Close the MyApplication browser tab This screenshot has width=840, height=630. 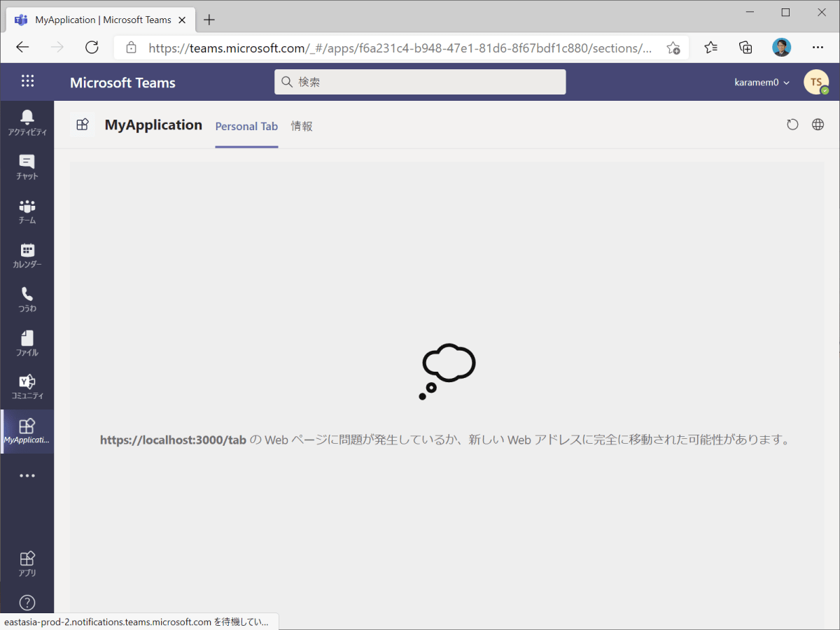pos(183,20)
